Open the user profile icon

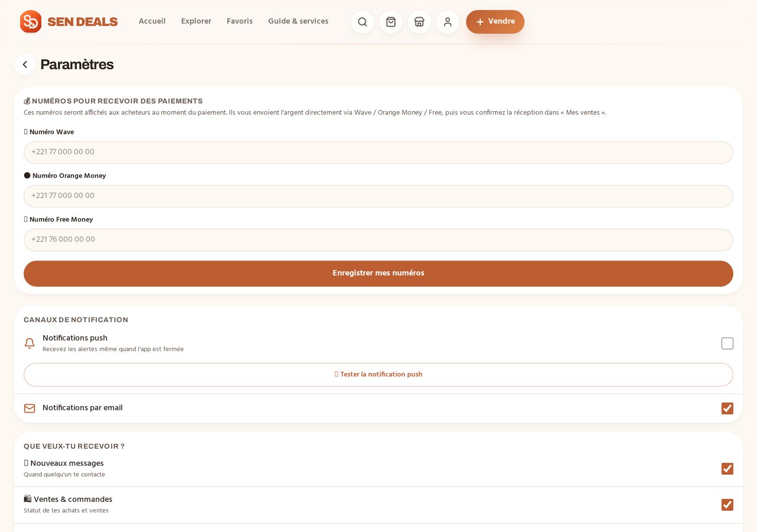448,22
